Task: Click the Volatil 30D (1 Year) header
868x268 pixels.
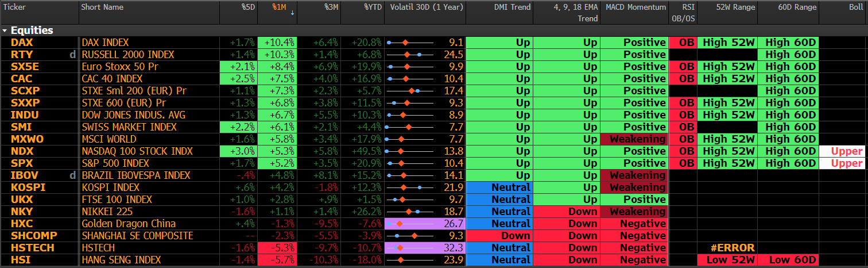Action: (424, 7)
